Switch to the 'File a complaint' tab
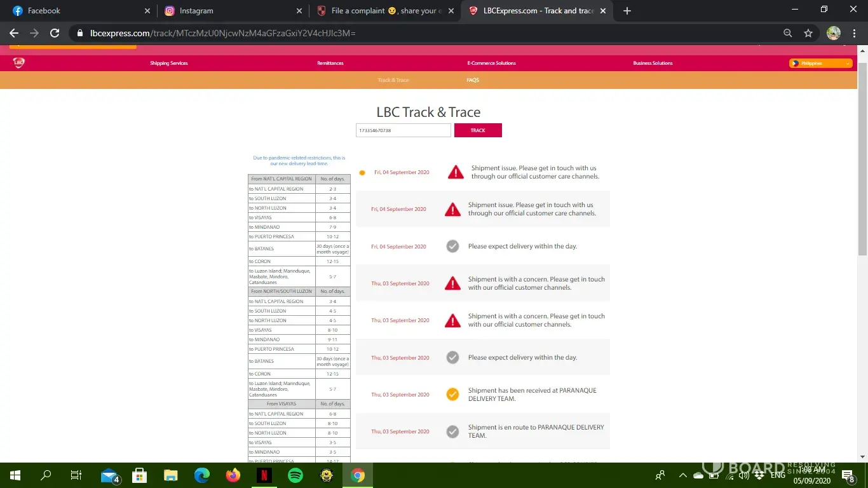 (384, 11)
